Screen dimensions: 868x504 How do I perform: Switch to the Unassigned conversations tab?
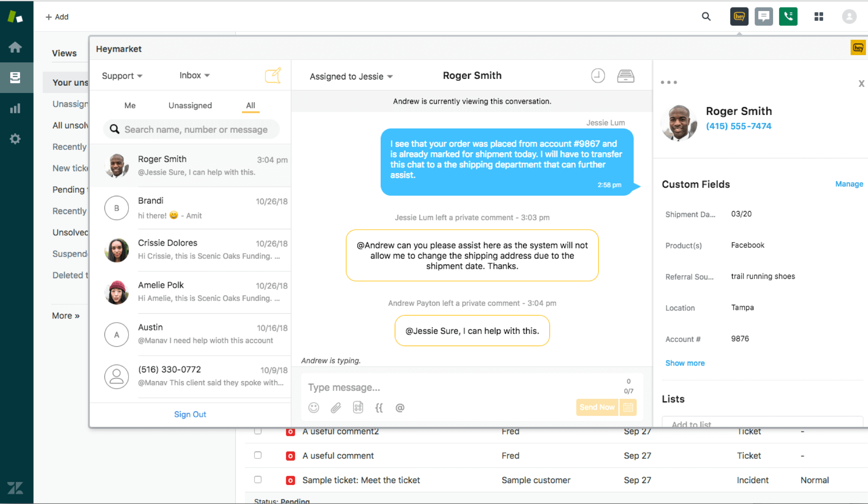(x=190, y=105)
